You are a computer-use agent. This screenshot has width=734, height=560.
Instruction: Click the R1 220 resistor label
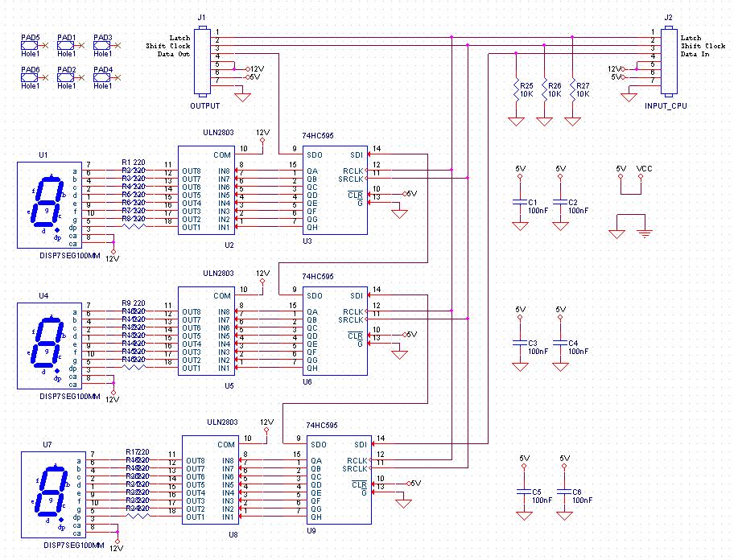pyautogui.click(x=134, y=163)
